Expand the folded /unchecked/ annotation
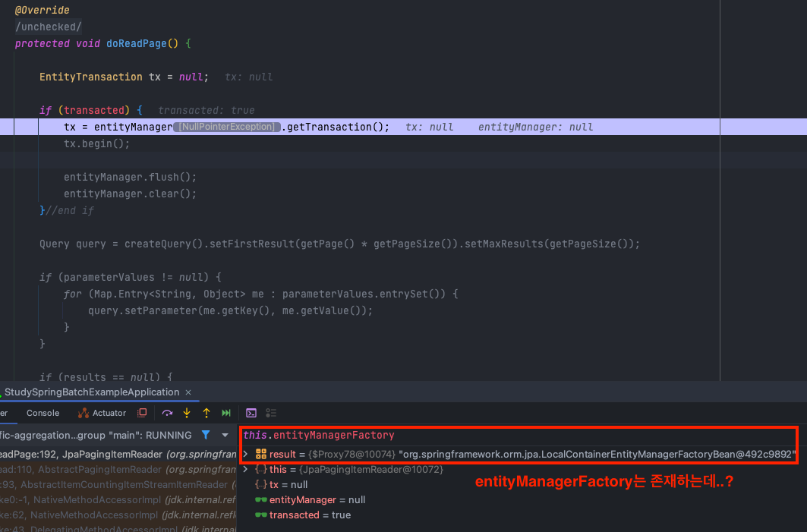Screen dimensions: 807x532 point(49,27)
